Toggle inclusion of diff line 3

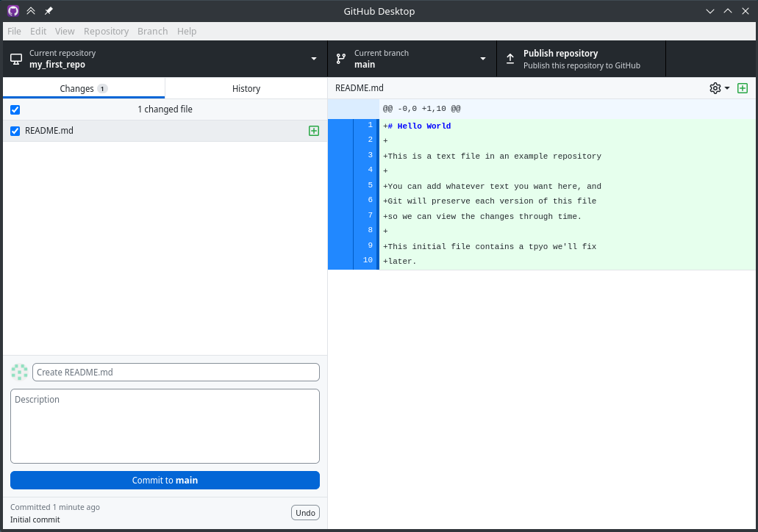[x=354, y=156]
